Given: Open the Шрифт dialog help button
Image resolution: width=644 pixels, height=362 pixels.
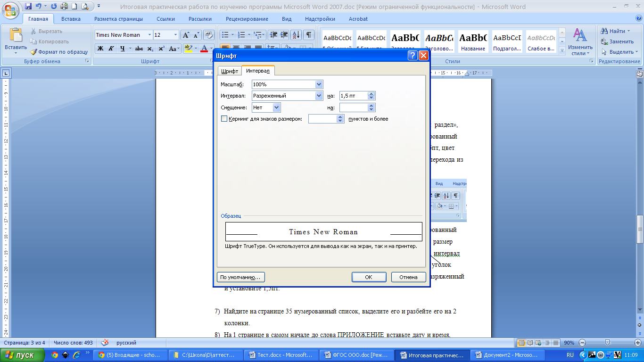Looking at the screenshot, I should 412,56.
